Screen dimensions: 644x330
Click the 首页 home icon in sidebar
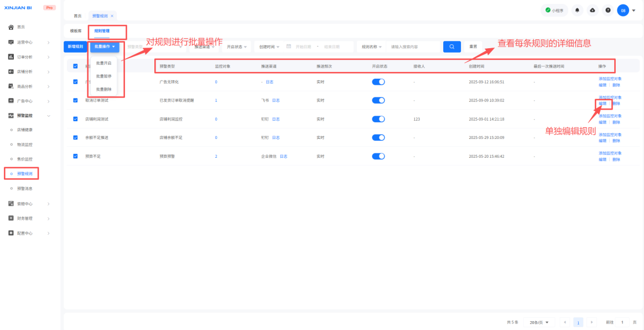point(11,27)
